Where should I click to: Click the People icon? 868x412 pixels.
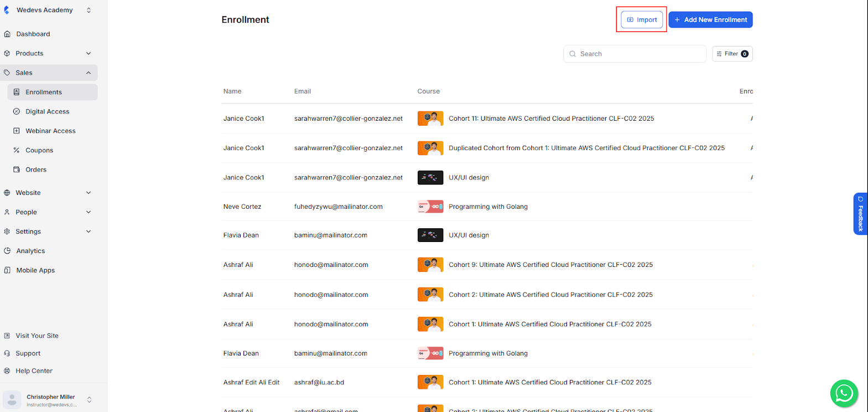click(x=7, y=212)
